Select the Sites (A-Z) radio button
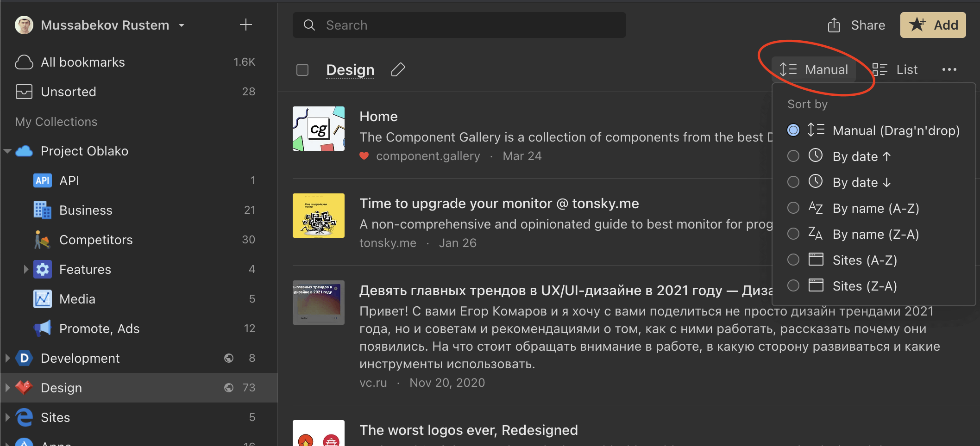980x446 pixels. pos(793,260)
